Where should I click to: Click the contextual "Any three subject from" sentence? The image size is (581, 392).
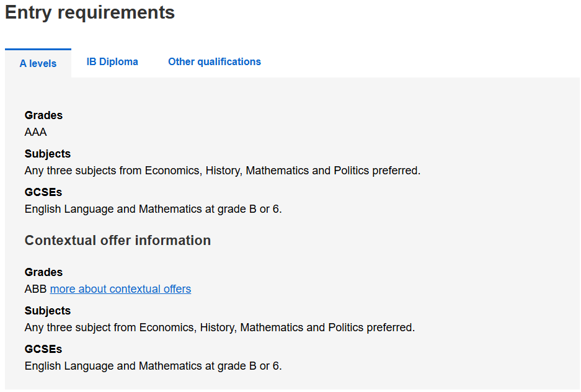tap(220, 327)
